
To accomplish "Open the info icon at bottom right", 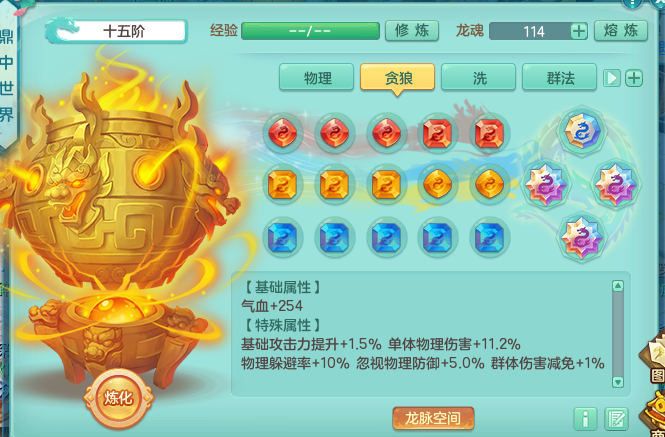I will click(585, 419).
